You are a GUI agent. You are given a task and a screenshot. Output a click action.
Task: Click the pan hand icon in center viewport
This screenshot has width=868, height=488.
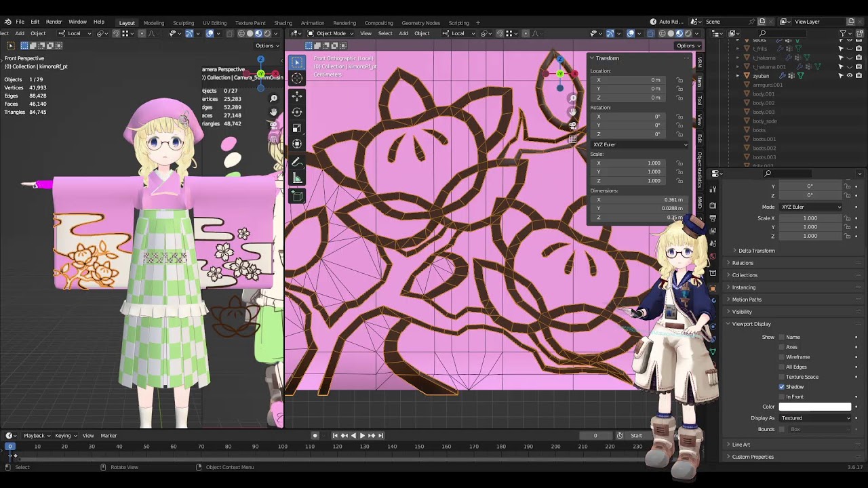[573, 112]
